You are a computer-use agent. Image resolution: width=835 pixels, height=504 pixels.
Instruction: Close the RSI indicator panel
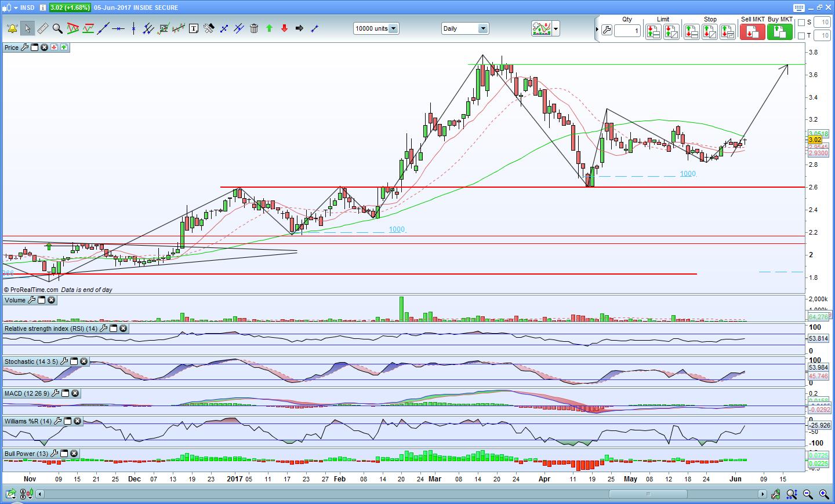(124, 328)
